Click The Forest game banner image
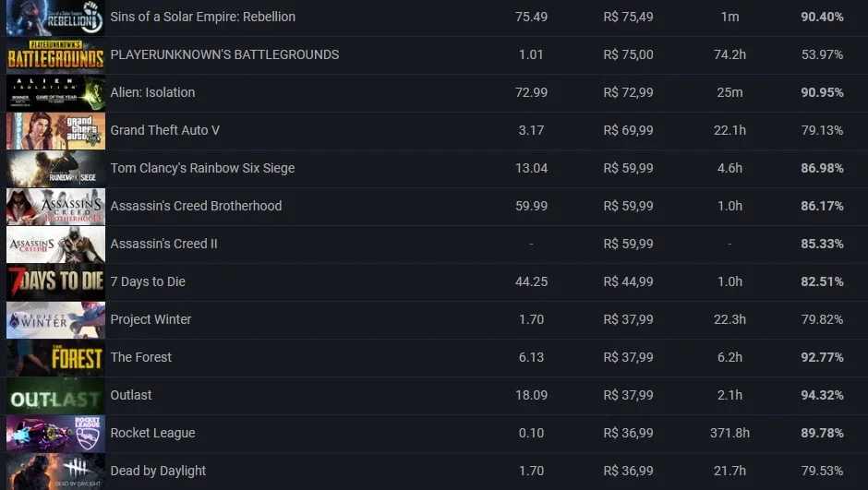Screen dimensions: 868x490 click(55, 358)
